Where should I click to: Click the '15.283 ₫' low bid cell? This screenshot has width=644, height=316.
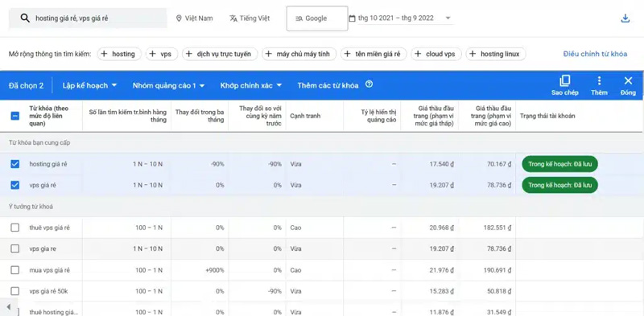click(x=441, y=291)
